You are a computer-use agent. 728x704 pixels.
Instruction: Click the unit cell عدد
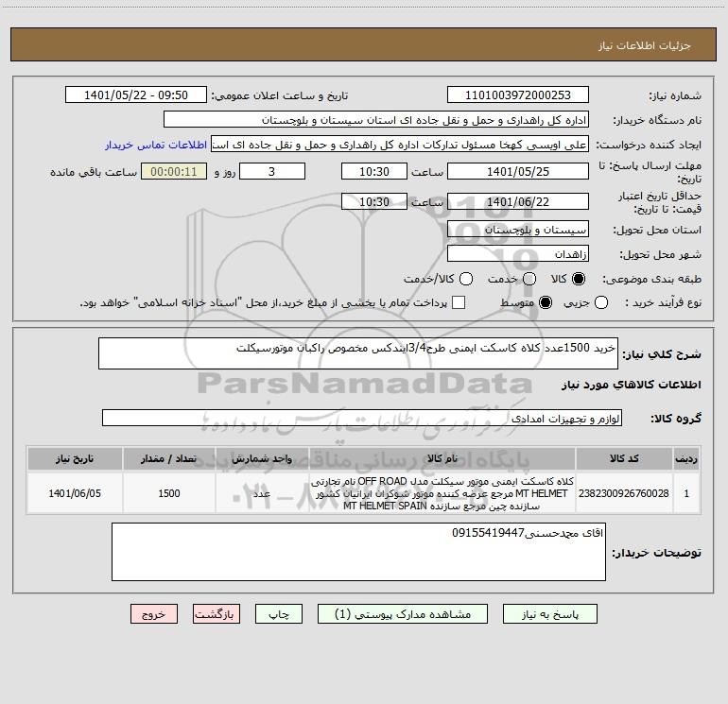pos(262,493)
